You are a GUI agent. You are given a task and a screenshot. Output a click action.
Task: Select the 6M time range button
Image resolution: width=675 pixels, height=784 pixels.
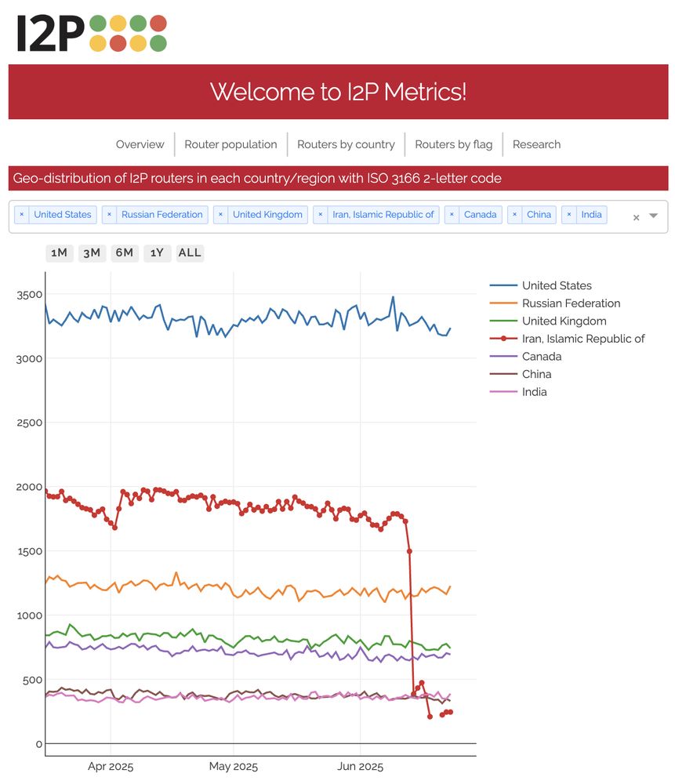coord(125,253)
